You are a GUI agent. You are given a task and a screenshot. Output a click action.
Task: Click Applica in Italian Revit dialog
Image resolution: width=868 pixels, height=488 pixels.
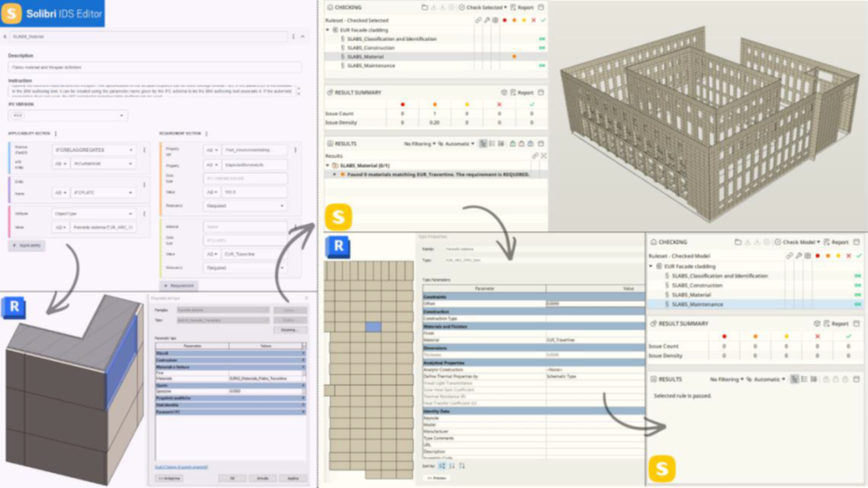293,478
